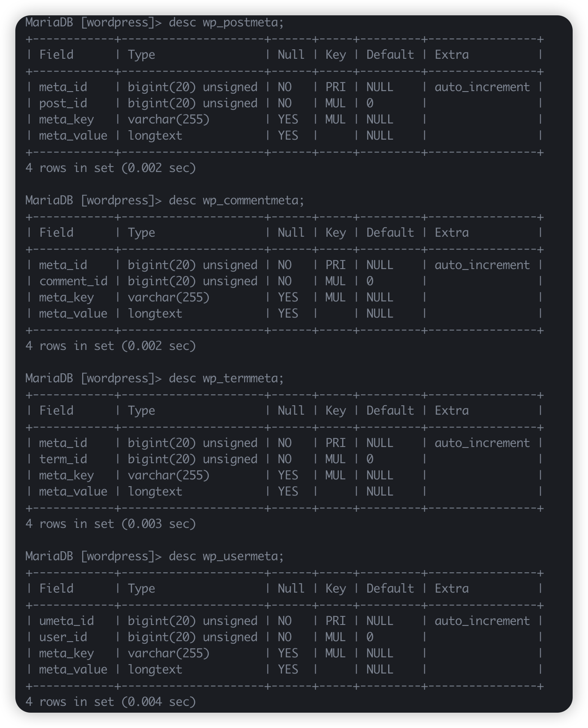Click the Extra column header in wp_termmeta table

(451, 411)
